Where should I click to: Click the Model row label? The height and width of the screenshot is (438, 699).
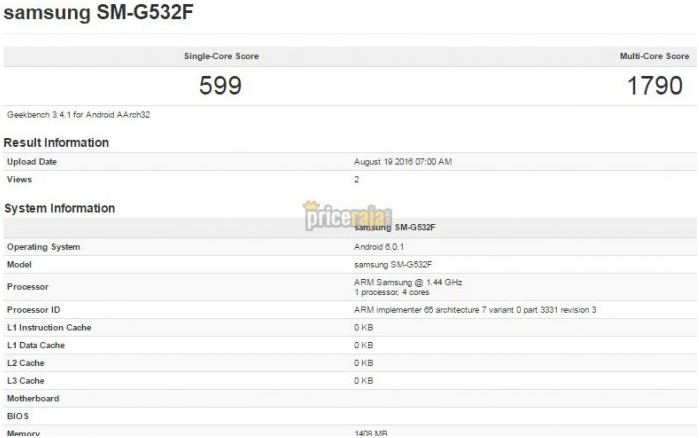pyautogui.click(x=20, y=265)
